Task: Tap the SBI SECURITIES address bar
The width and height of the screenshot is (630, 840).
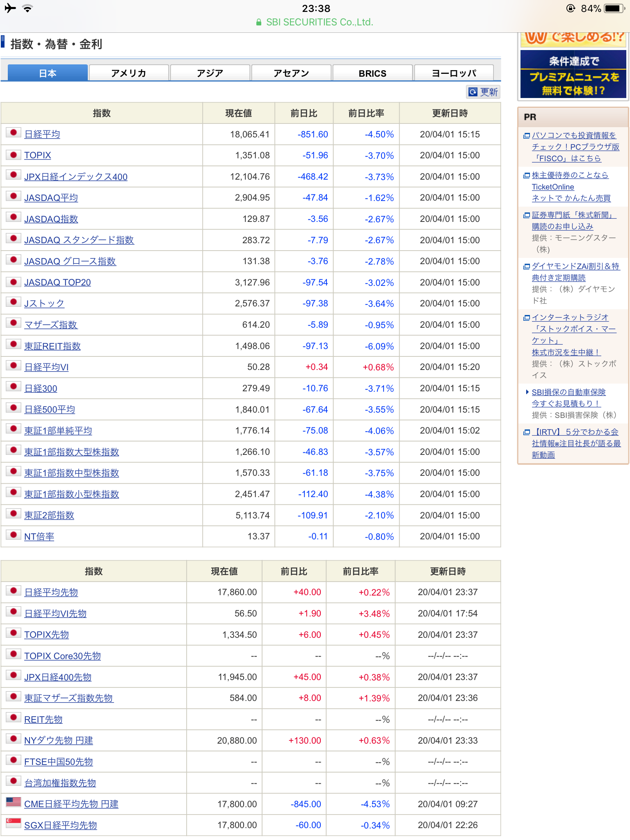Action: [315, 22]
